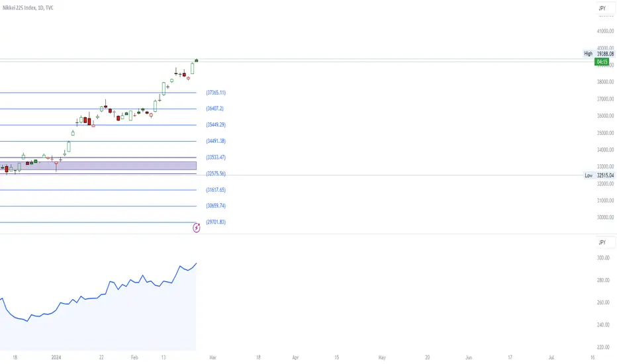This screenshot has width=617, height=364.
Task: Click the purple lightning event icon
Action: click(x=197, y=228)
